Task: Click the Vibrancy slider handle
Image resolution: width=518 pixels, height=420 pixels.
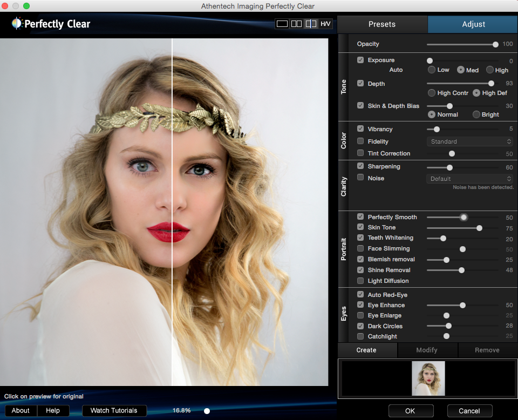Action: (x=437, y=129)
